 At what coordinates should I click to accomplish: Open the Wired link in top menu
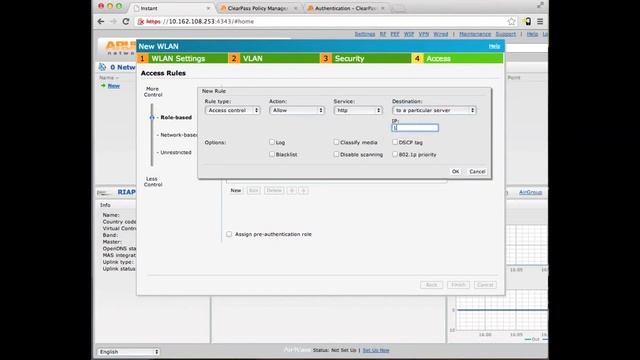440,34
